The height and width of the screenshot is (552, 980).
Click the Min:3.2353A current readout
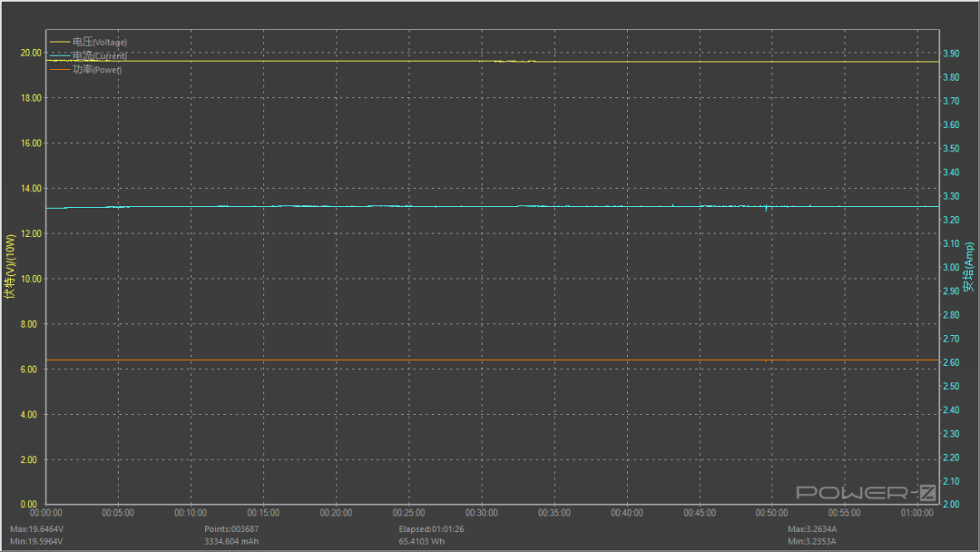(x=812, y=541)
